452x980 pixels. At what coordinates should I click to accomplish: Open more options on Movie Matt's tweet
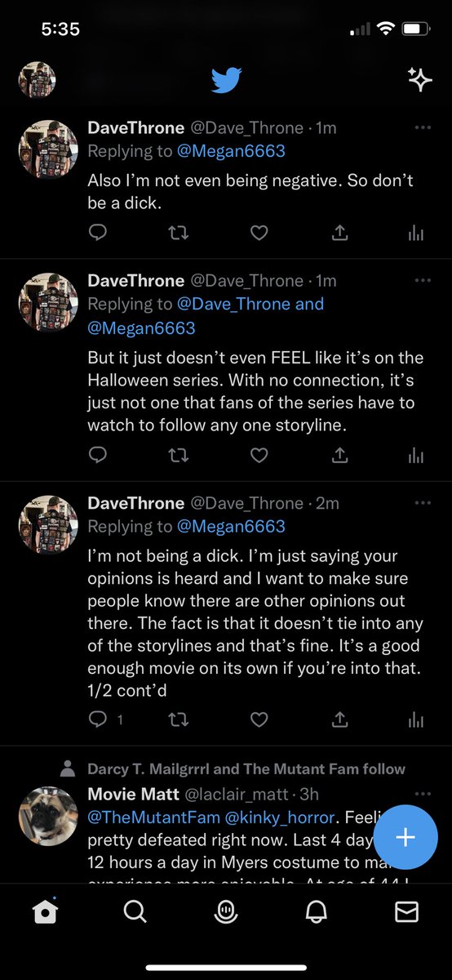422,794
